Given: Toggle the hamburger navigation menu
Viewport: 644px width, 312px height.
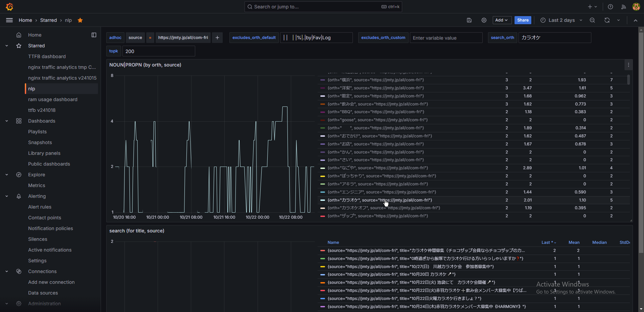Looking at the screenshot, I should (9, 20).
